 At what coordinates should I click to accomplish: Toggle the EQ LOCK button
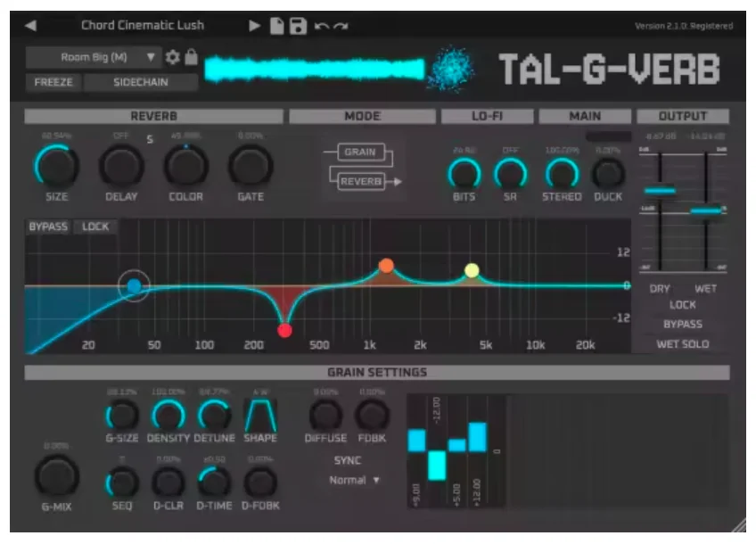pos(95,227)
